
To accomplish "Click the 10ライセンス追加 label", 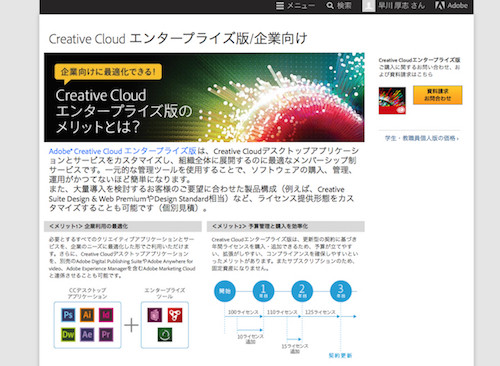I will tap(250, 339).
